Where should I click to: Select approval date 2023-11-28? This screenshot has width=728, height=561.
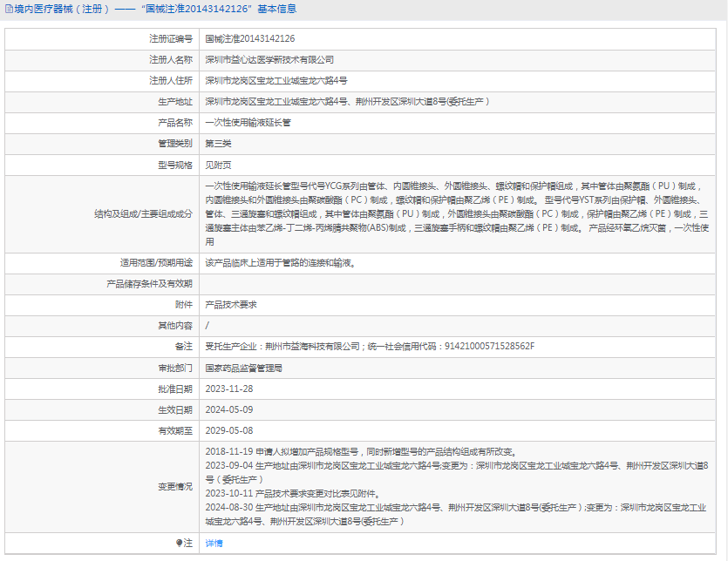229,389
